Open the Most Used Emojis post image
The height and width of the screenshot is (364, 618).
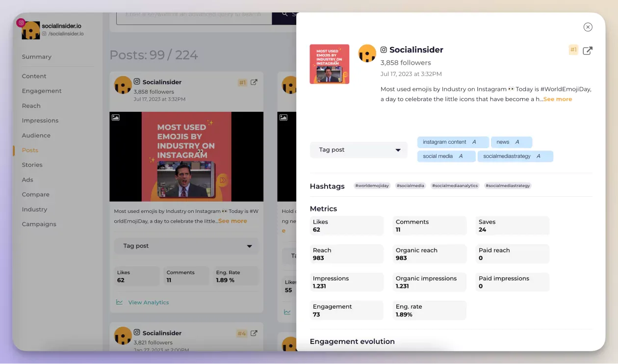point(186,156)
